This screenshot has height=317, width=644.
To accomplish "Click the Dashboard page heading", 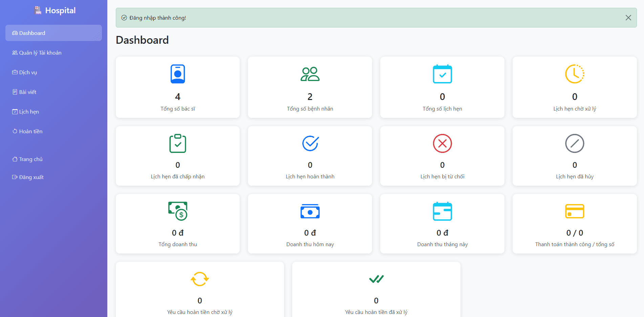I will [142, 40].
